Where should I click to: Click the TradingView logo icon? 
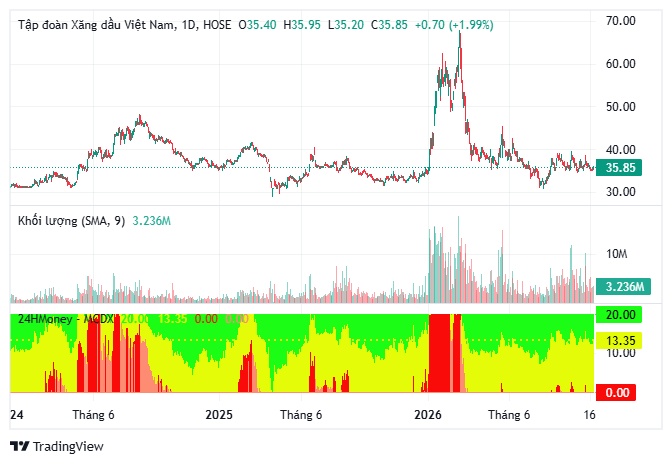19,446
